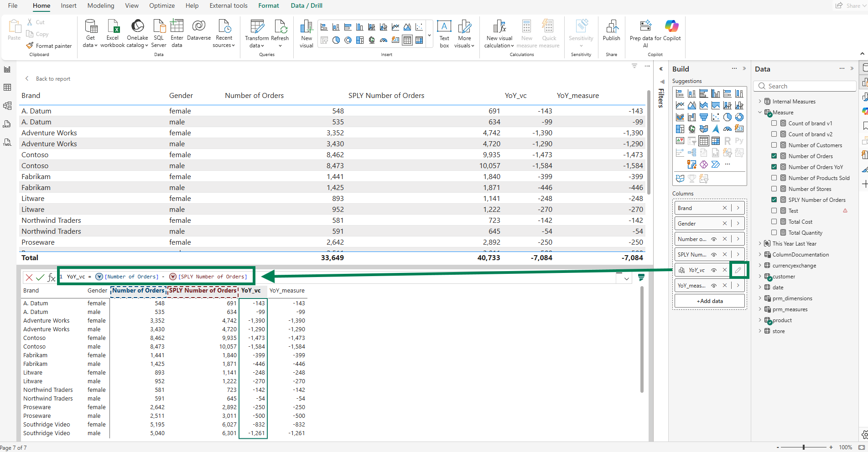Screen dimensions: 868x452
Task: Open the File menu
Action: click(x=13, y=5)
